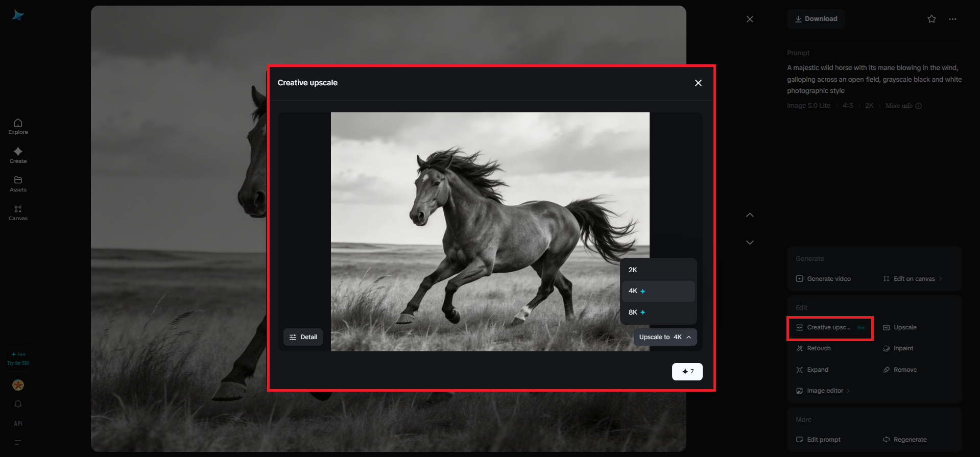This screenshot has height=457, width=980.
Task: Click the app logo in the sidebar
Action: (18, 16)
